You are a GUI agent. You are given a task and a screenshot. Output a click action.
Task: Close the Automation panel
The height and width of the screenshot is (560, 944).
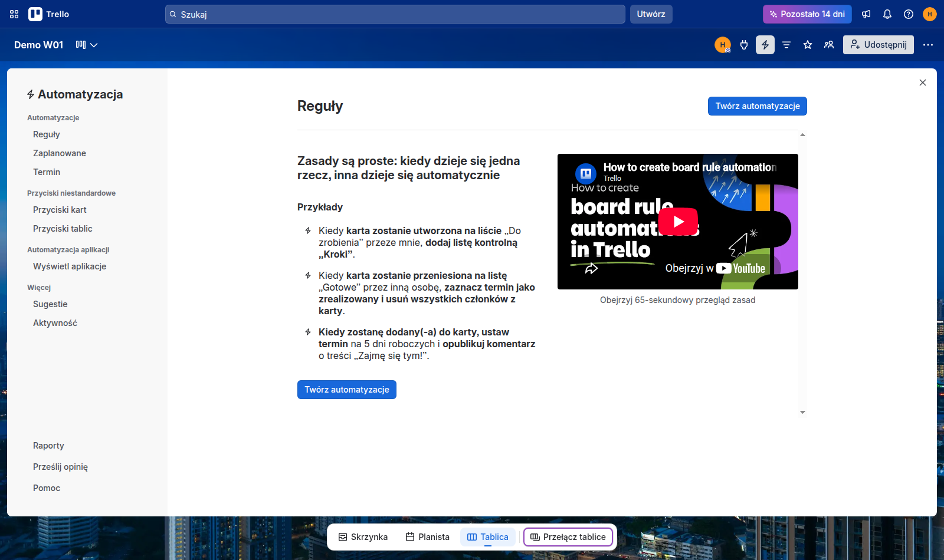(x=923, y=83)
